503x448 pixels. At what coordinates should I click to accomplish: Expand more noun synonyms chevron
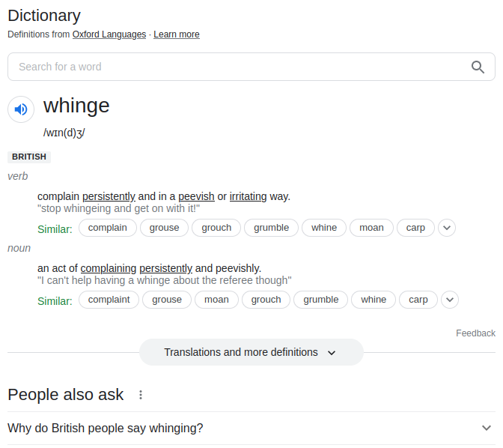[449, 300]
